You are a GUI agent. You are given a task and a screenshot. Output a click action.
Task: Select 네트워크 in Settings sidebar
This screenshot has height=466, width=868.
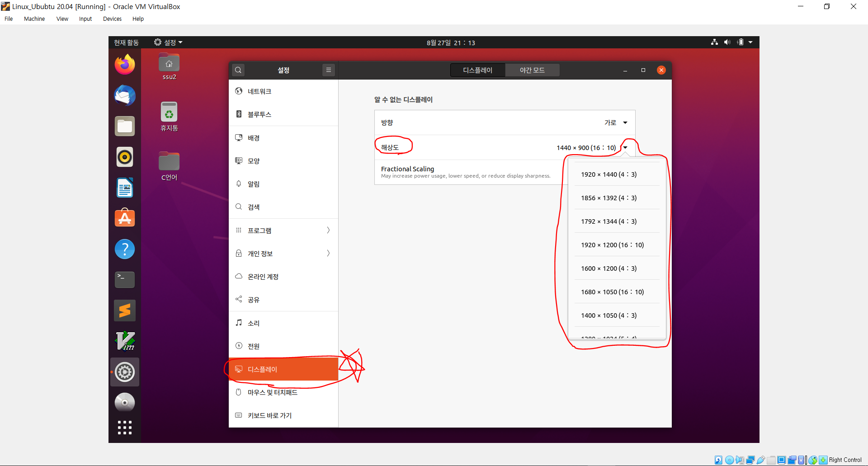coord(283,91)
